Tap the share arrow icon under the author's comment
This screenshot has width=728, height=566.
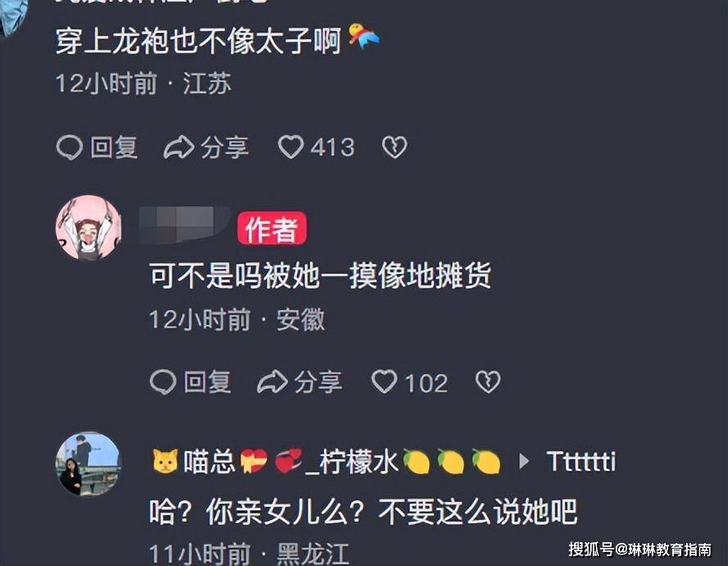coord(272,382)
